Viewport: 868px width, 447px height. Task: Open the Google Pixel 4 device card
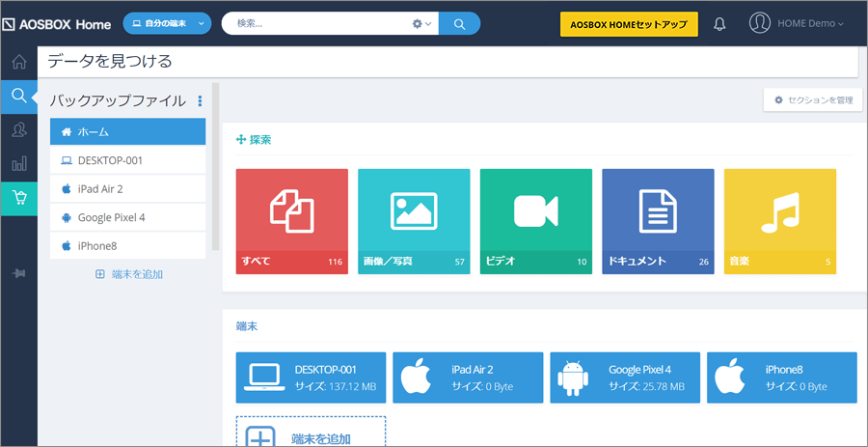tap(625, 377)
